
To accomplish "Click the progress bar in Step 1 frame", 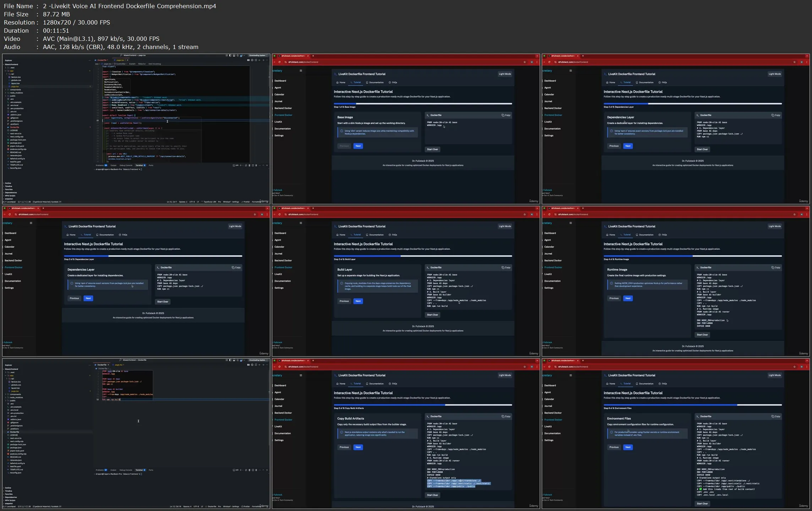I will pos(423,104).
